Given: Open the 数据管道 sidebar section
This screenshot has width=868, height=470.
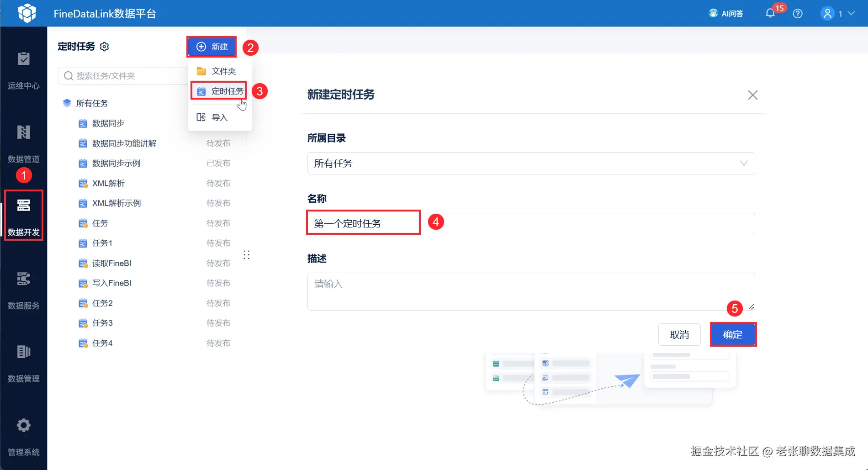Looking at the screenshot, I should click(x=24, y=143).
